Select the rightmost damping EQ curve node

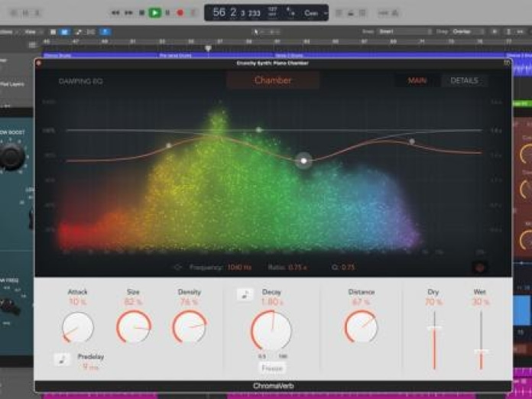[412, 141]
